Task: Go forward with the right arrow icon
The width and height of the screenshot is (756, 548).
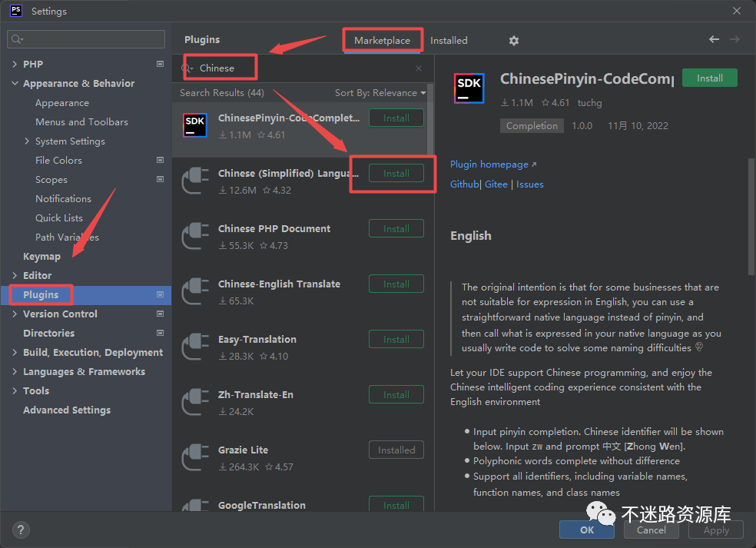Action: [734, 39]
